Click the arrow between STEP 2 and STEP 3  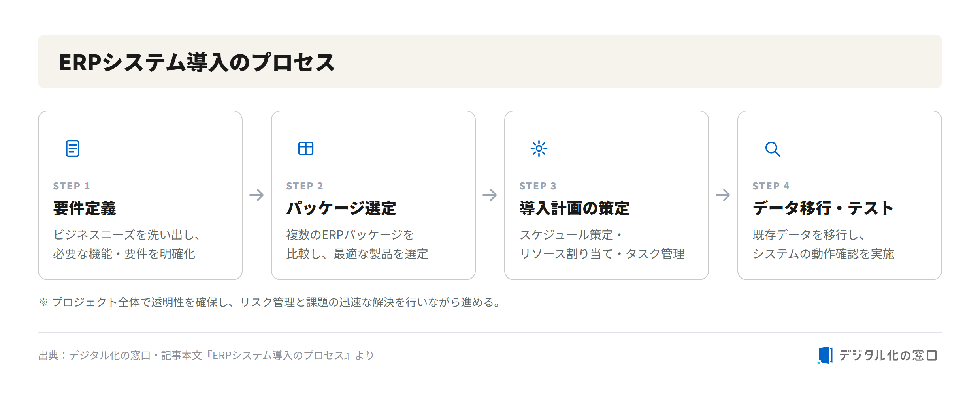click(x=490, y=195)
